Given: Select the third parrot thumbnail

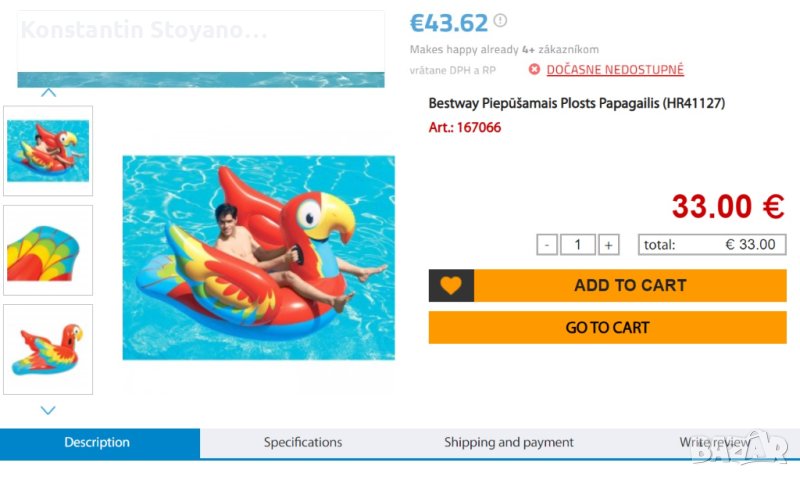Looking at the screenshot, I should click(48, 349).
